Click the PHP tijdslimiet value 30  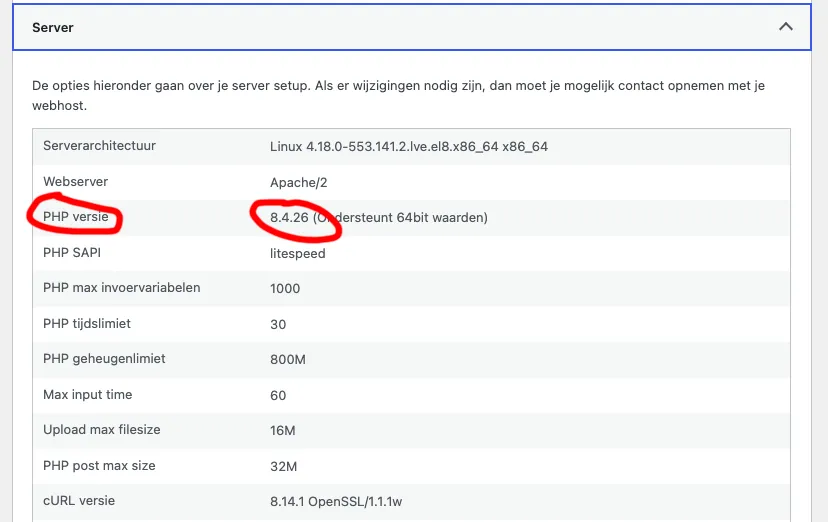(x=278, y=324)
